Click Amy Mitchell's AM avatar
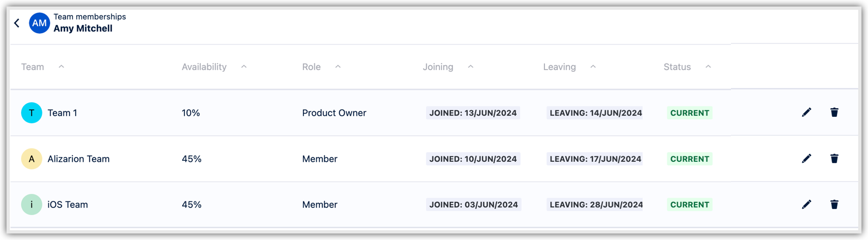Viewport: 868px width, 240px height. tap(39, 23)
